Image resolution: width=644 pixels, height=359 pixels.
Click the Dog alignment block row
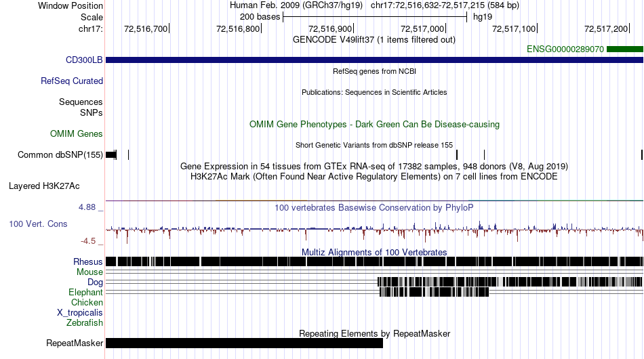[x=510, y=282]
